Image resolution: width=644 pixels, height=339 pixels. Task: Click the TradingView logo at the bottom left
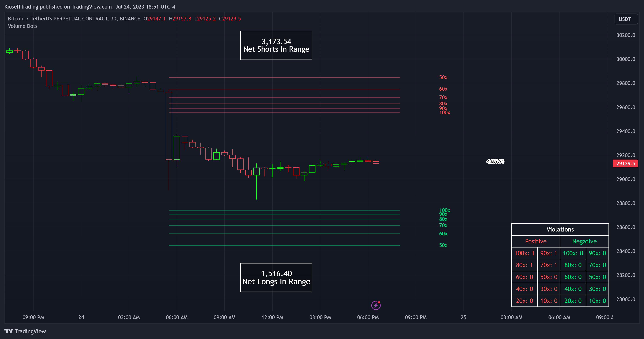(25, 331)
